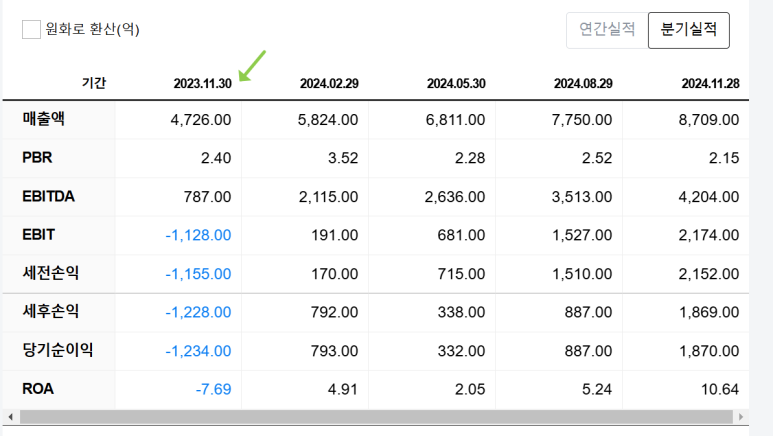Select the 세전손익 row label
The height and width of the screenshot is (436, 773).
(50, 273)
